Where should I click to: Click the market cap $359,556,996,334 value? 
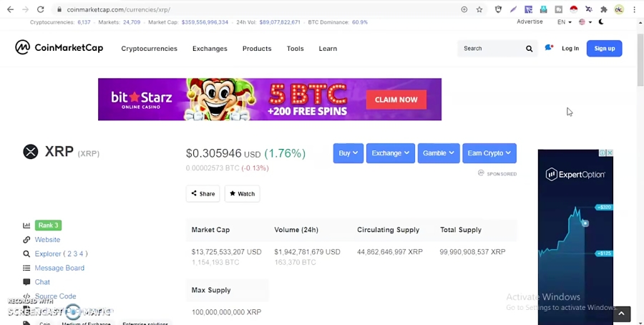205,22
